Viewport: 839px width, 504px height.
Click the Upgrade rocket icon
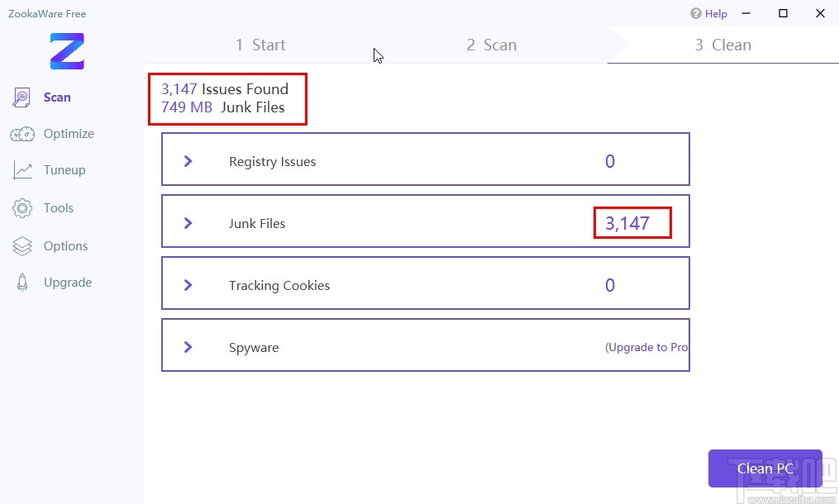(22, 283)
